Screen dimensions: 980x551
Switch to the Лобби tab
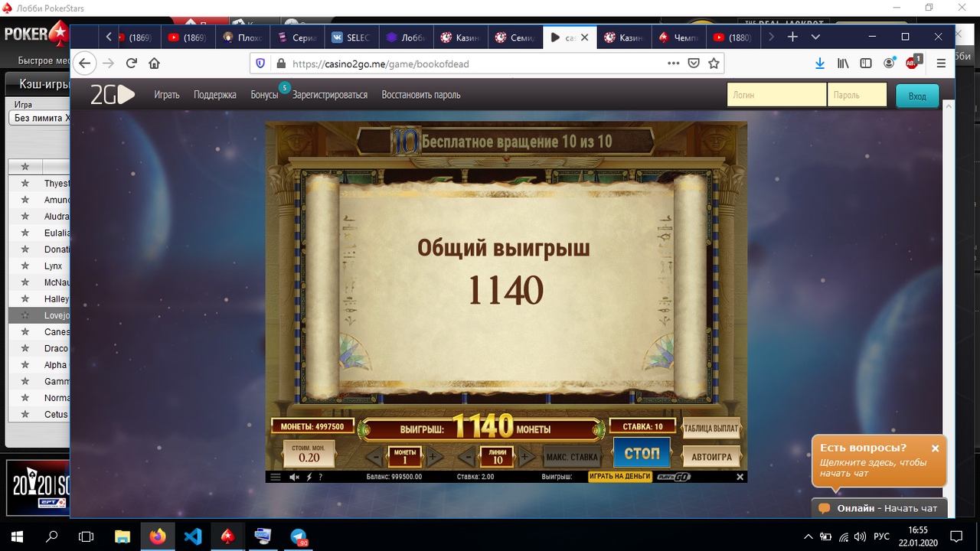[406, 37]
